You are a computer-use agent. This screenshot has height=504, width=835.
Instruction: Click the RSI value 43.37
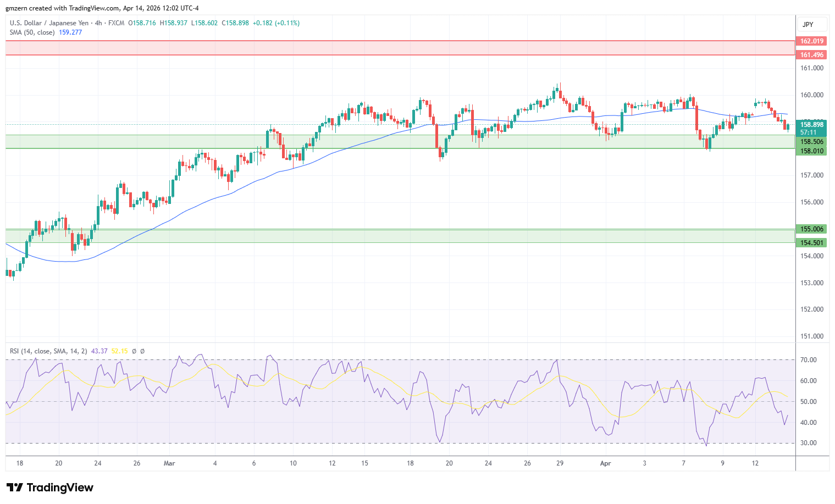(99, 351)
